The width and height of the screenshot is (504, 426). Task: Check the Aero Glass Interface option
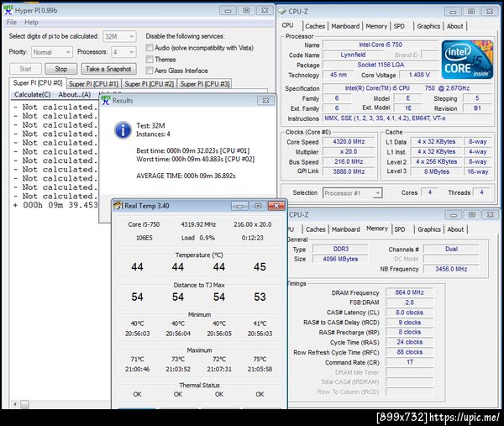coord(150,71)
